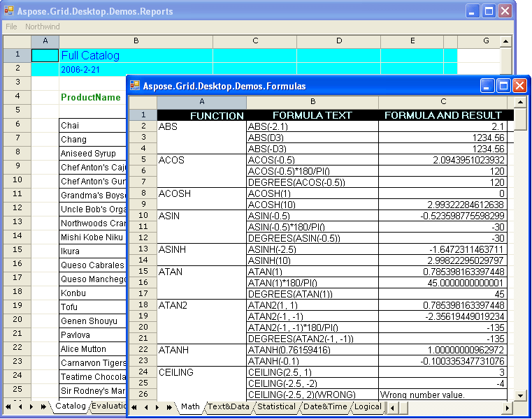Select the ASINH(10) formula cell
This screenshot has height=419, width=532.
tap(312, 260)
